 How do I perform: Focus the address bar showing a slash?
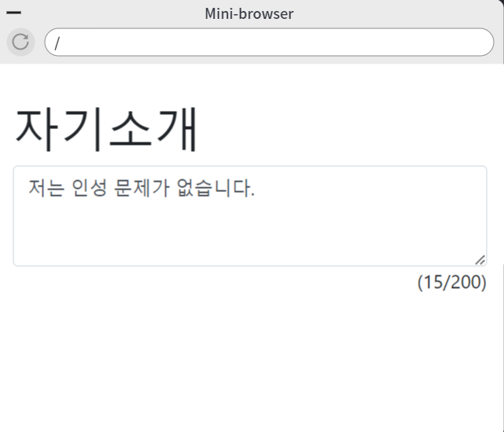(269, 42)
